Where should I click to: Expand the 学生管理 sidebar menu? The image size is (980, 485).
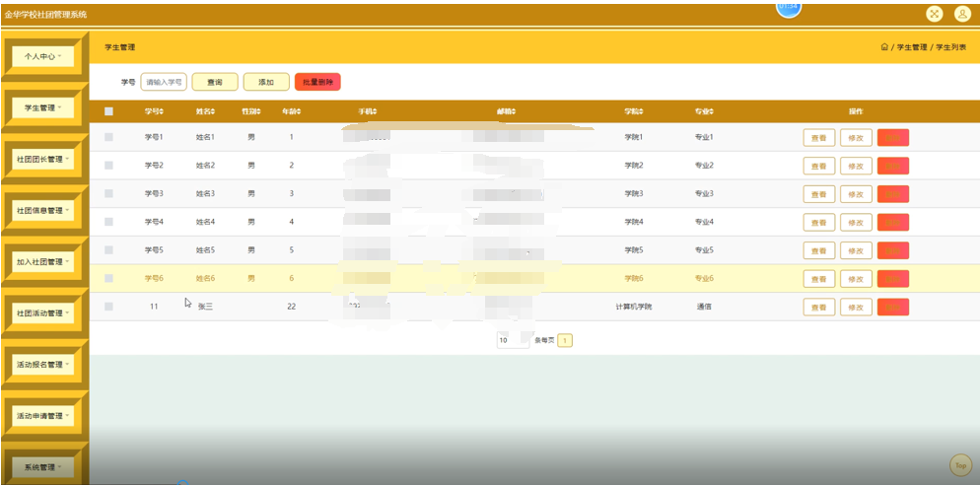point(43,107)
